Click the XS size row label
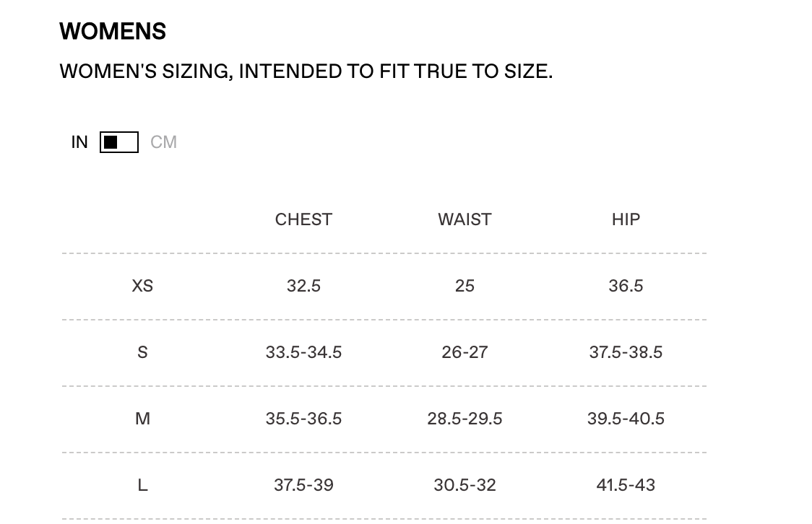This screenshot has height=524, width=812. point(142,286)
